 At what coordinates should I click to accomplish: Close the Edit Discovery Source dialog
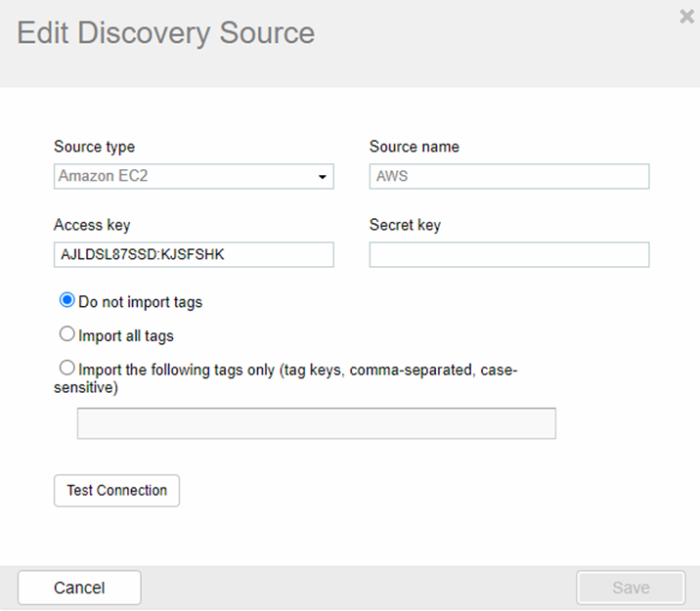pyautogui.click(x=686, y=16)
